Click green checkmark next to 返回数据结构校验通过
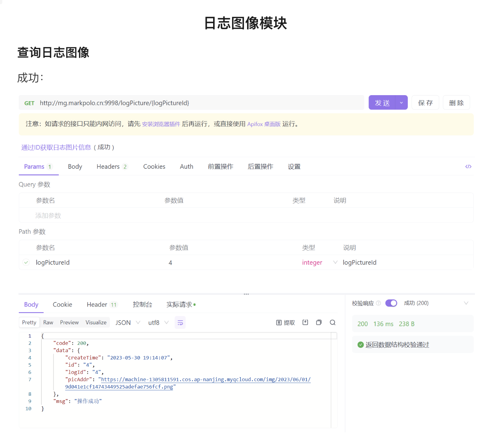504x441 pixels. tap(360, 345)
